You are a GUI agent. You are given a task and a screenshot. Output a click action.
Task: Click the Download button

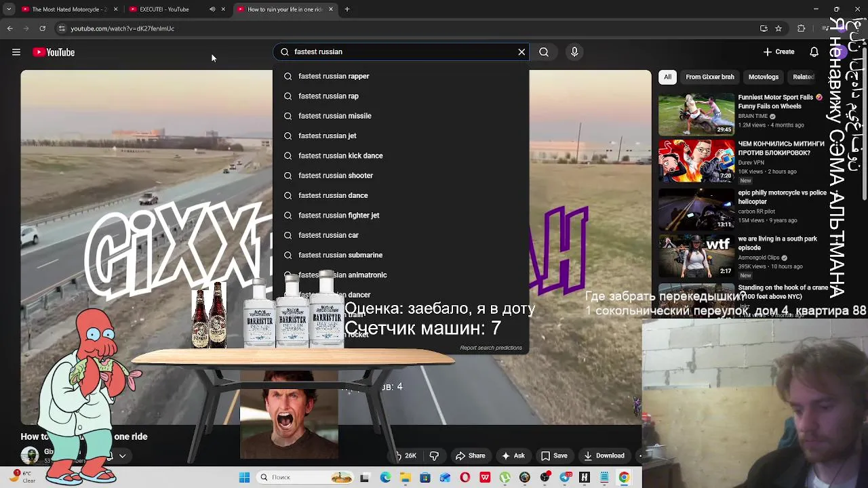tap(604, 455)
